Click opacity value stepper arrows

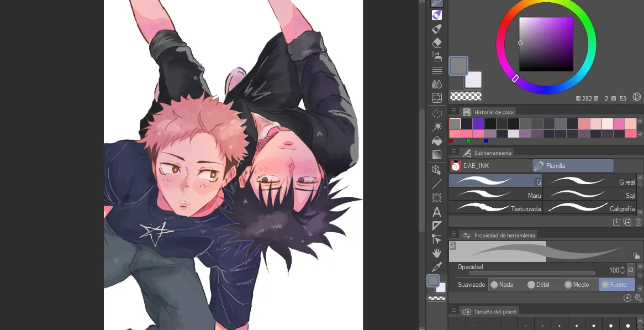[622, 270]
